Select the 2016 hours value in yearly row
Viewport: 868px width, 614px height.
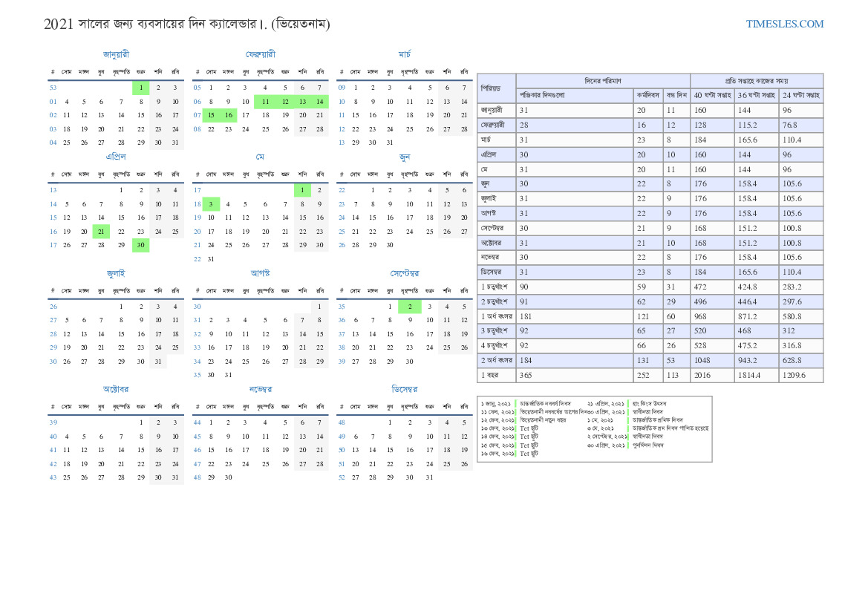click(702, 376)
